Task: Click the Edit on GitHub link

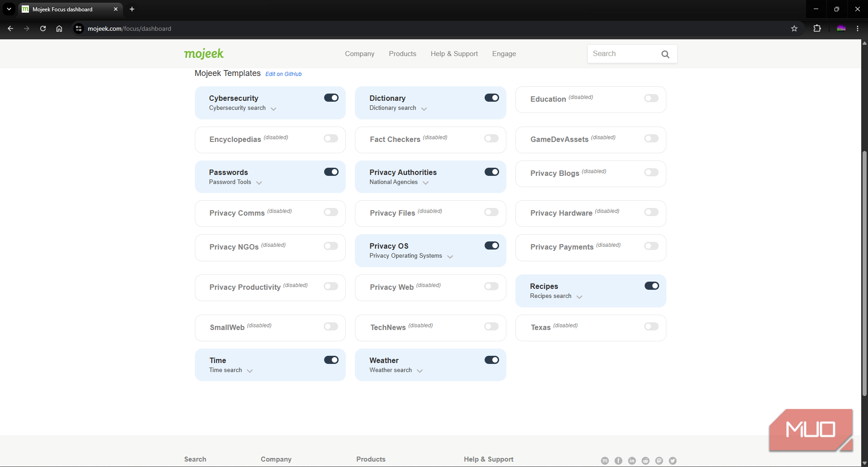Action: [x=283, y=74]
